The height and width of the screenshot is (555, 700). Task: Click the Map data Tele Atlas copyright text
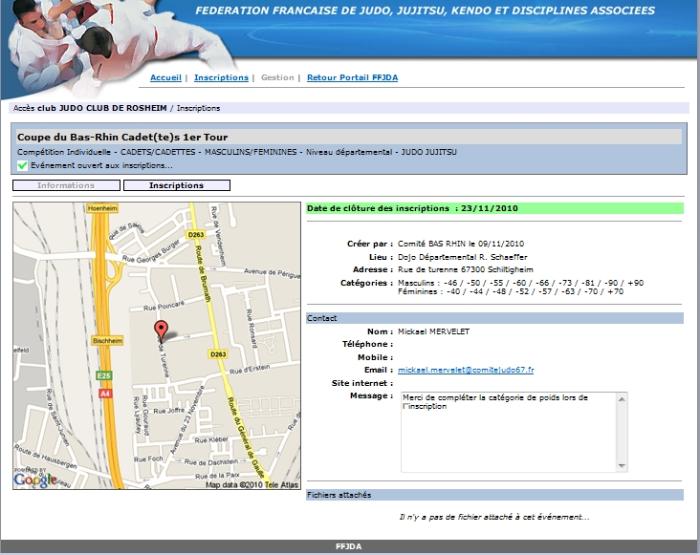[x=252, y=485]
